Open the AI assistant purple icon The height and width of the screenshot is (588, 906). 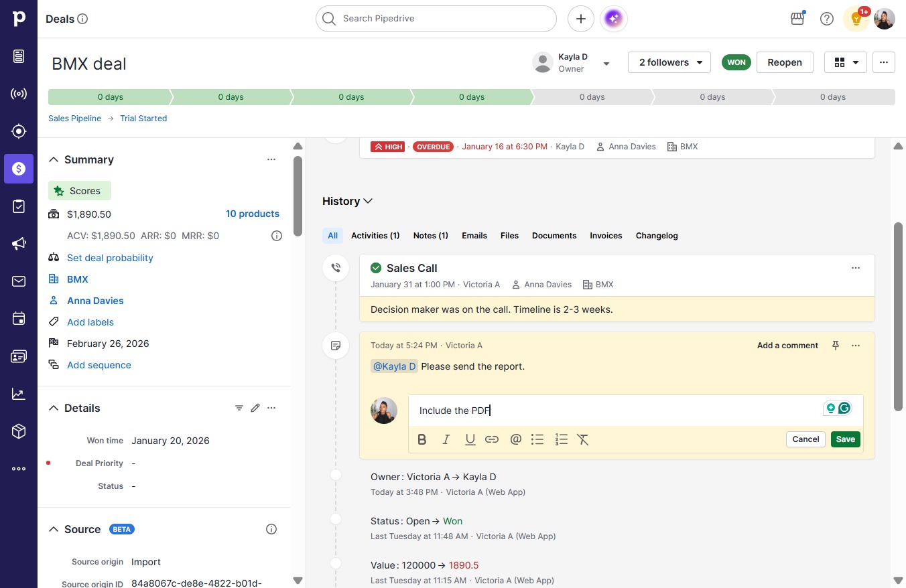pos(614,19)
